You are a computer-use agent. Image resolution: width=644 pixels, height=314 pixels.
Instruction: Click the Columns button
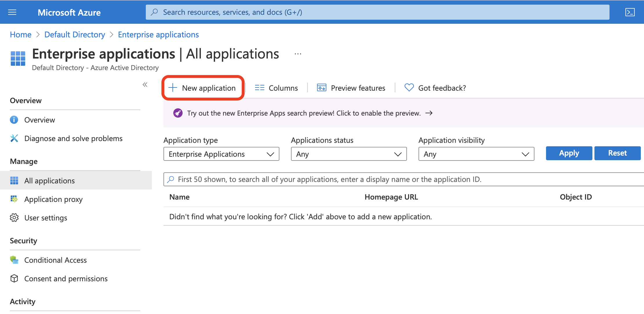point(276,88)
